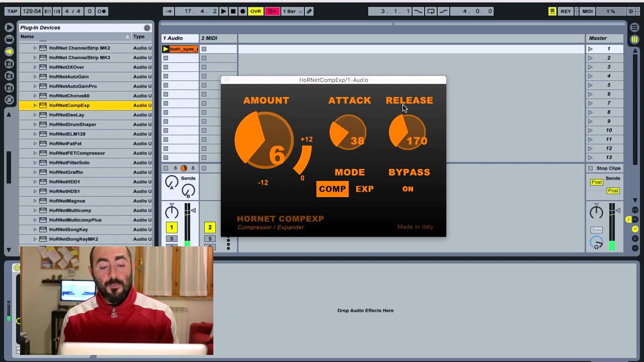Screen dimensions: 644x362
Task: Show Live Devices browser icon
Action: pyautogui.click(x=9, y=39)
